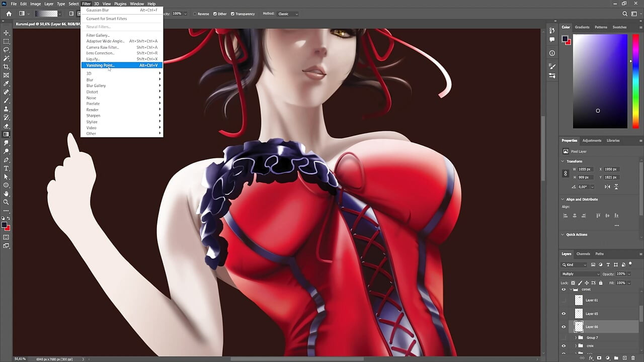Expand the Group 7 folder
Screen dimensions: 644x362
click(576, 338)
